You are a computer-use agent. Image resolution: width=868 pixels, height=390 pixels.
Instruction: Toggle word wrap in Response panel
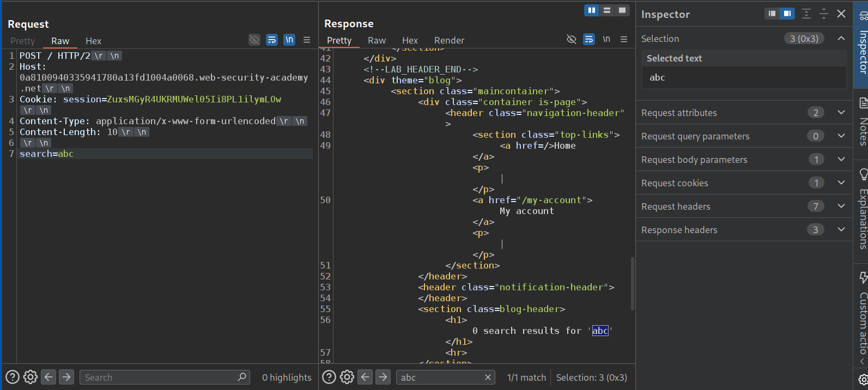(589, 39)
